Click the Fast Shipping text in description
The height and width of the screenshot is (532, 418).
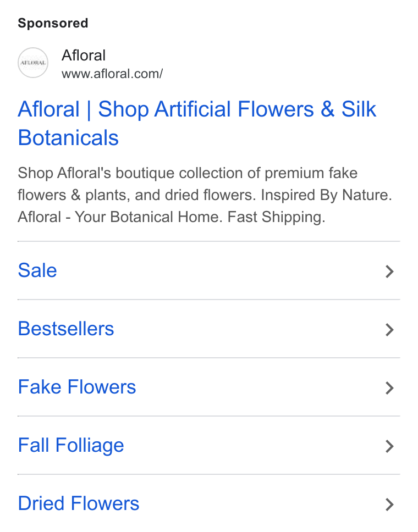click(x=277, y=217)
